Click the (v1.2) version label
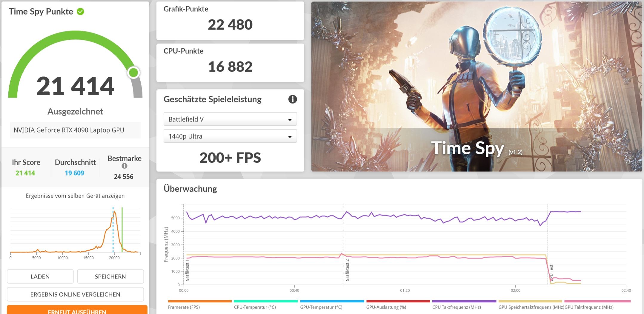The height and width of the screenshot is (314, 644). pos(516,152)
